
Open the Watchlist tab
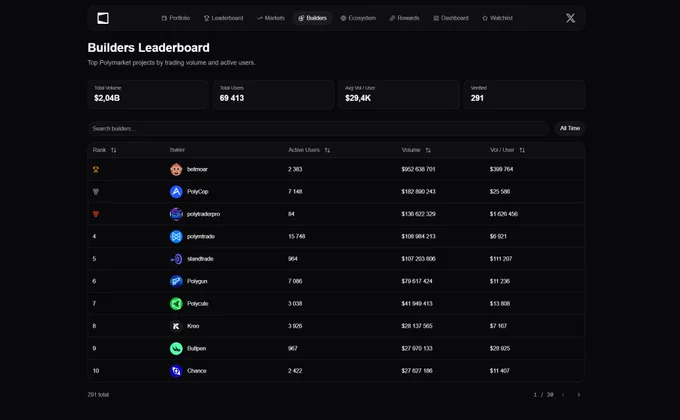point(497,18)
